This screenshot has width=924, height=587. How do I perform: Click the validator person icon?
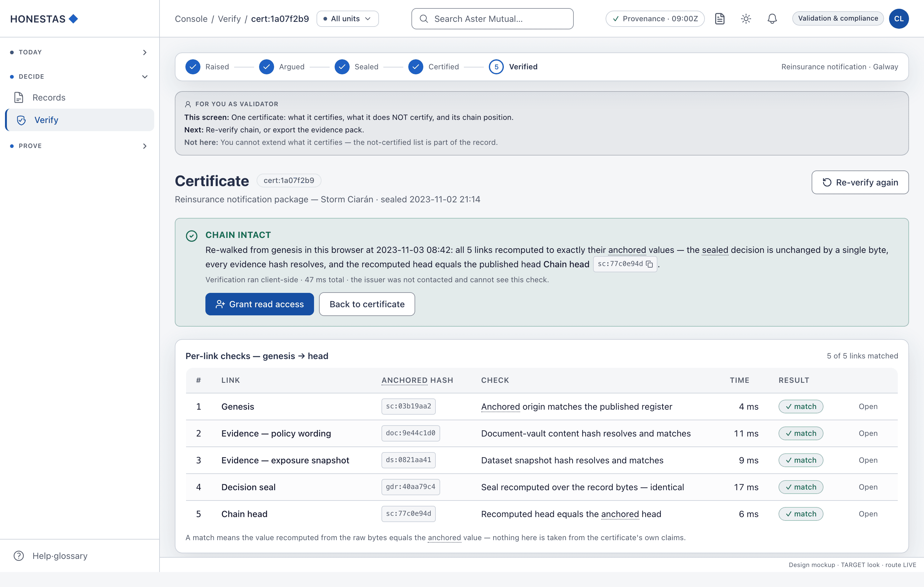click(188, 104)
